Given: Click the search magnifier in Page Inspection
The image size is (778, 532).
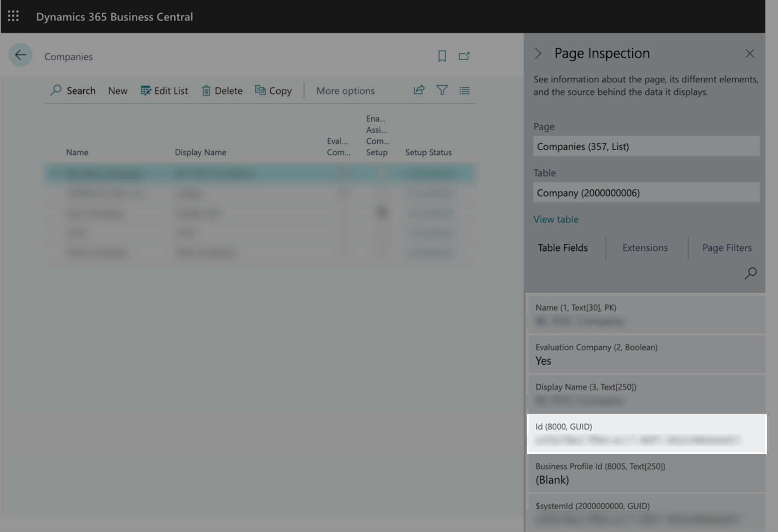Looking at the screenshot, I should point(750,273).
